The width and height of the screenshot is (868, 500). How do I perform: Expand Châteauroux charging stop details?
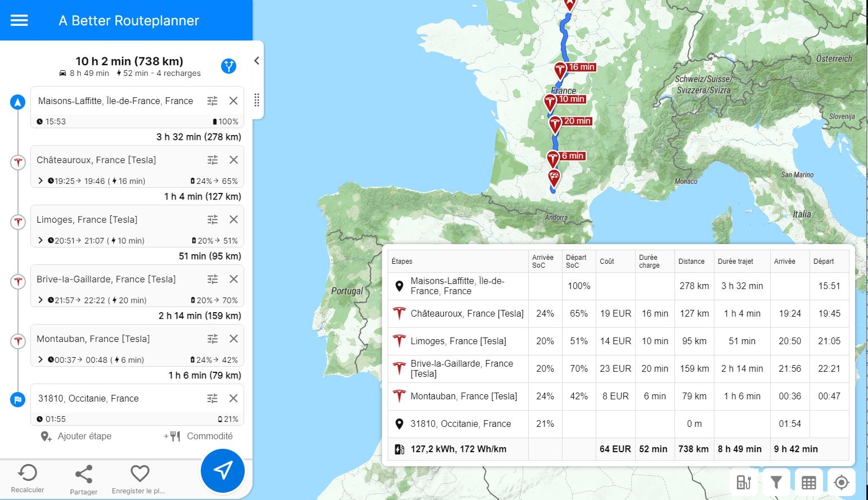(41, 181)
